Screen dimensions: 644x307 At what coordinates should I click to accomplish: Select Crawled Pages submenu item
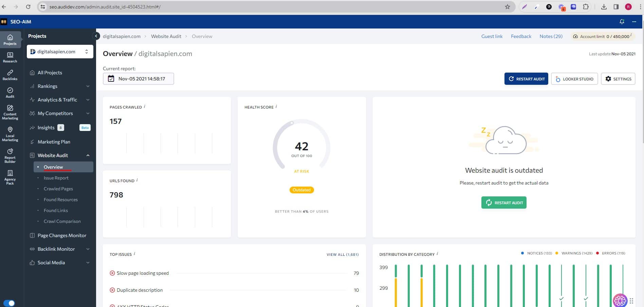coord(58,189)
